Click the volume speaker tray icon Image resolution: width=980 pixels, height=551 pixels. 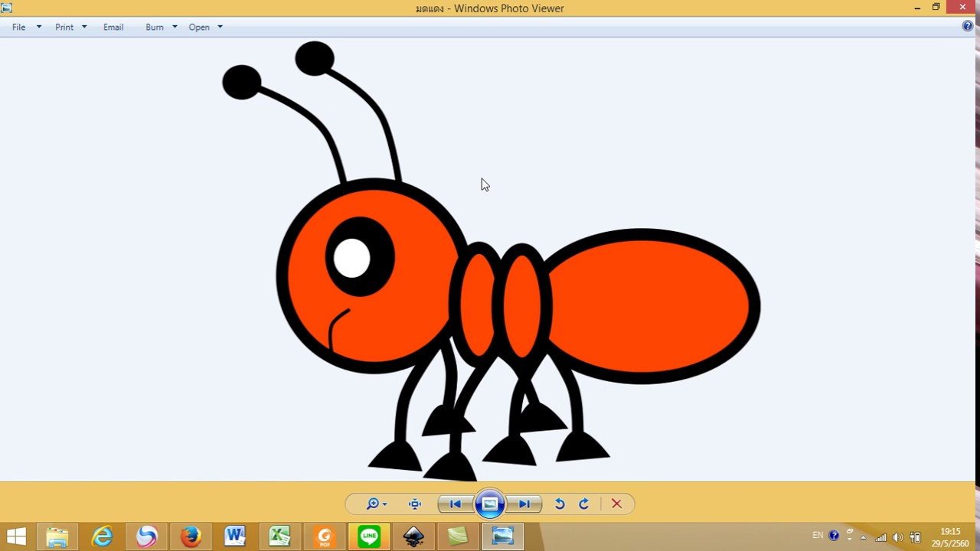point(897,537)
